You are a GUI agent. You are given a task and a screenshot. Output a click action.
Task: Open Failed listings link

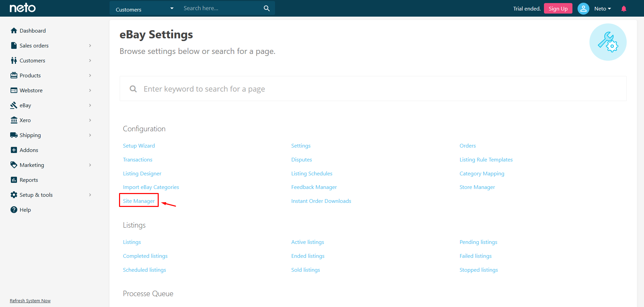tap(475, 256)
